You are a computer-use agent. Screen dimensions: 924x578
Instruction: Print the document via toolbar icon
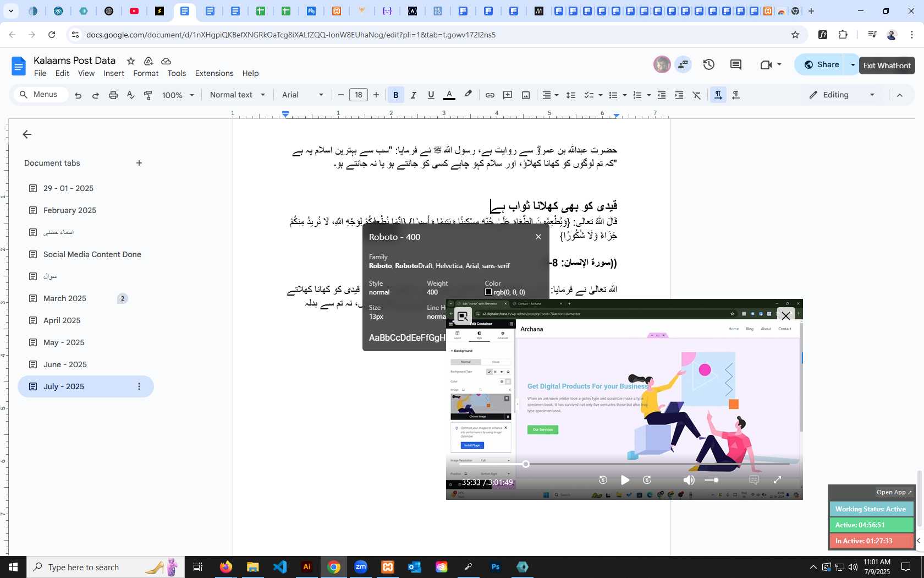click(x=113, y=95)
